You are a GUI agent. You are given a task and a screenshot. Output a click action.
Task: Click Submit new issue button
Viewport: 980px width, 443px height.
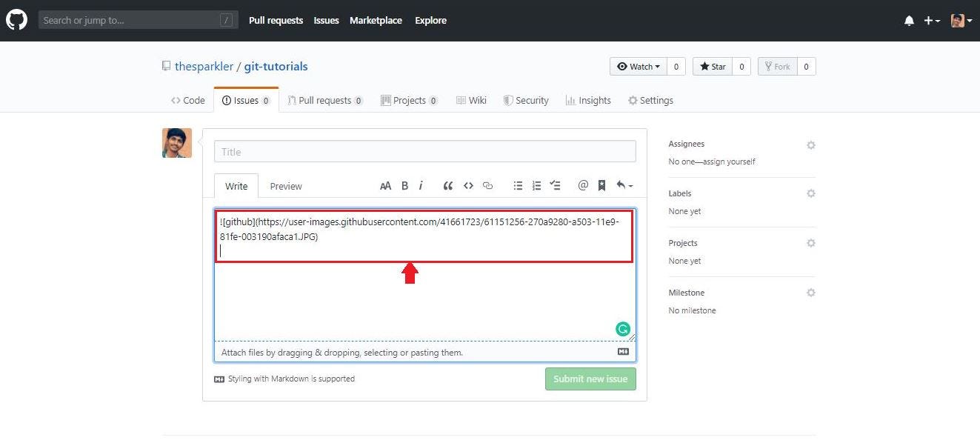[590, 379]
